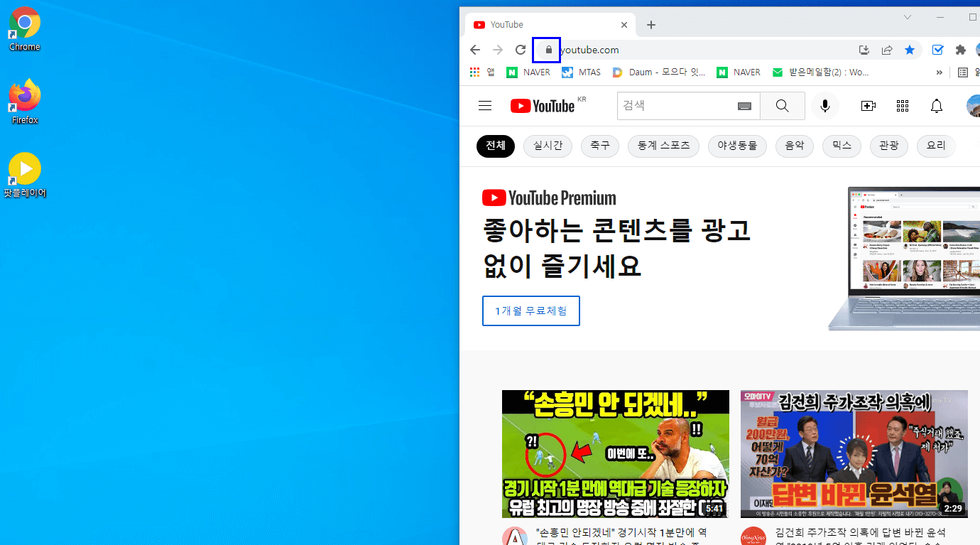The width and height of the screenshot is (980, 545).
Task: Toggle the bookmark star for this page
Action: coord(910,50)
